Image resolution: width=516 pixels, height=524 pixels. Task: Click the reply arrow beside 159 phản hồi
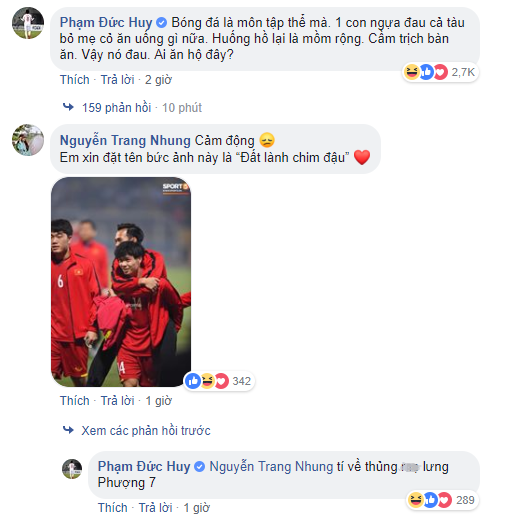click(x=68, y=107)
